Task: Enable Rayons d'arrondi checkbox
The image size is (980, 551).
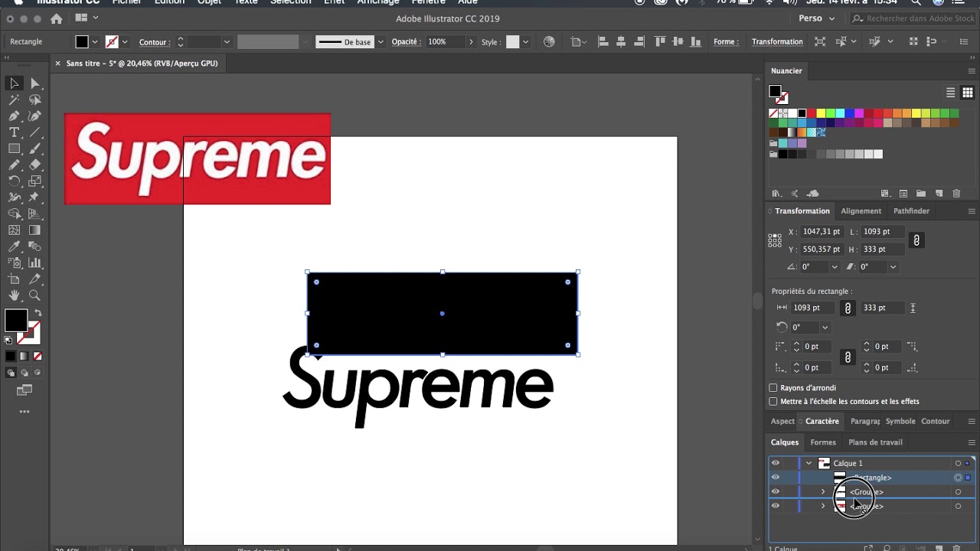Action: [x=773, y=388]
